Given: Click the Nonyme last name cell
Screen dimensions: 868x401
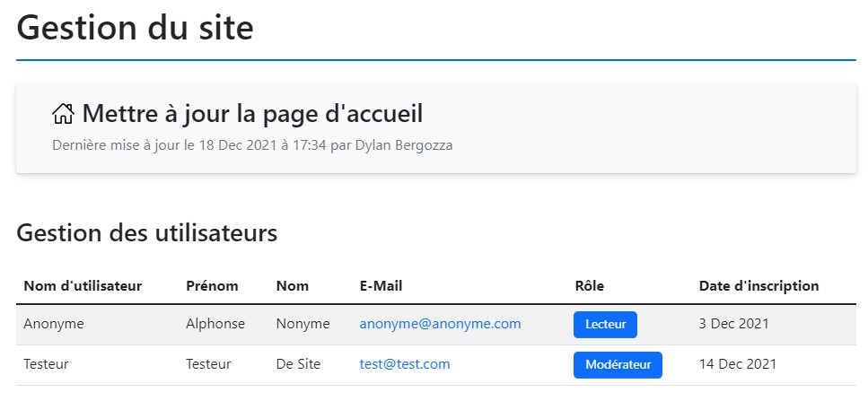Looking at the screenshot, I should point(303,324).
